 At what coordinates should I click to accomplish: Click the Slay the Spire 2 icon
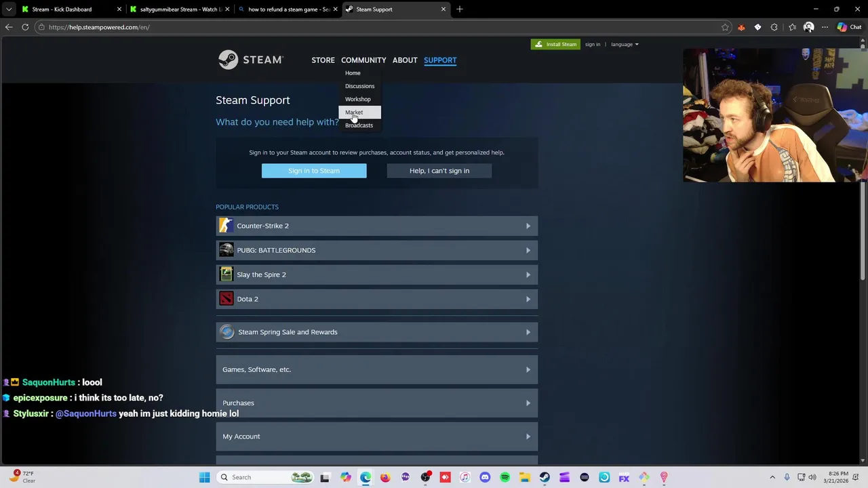pos(226,274)
